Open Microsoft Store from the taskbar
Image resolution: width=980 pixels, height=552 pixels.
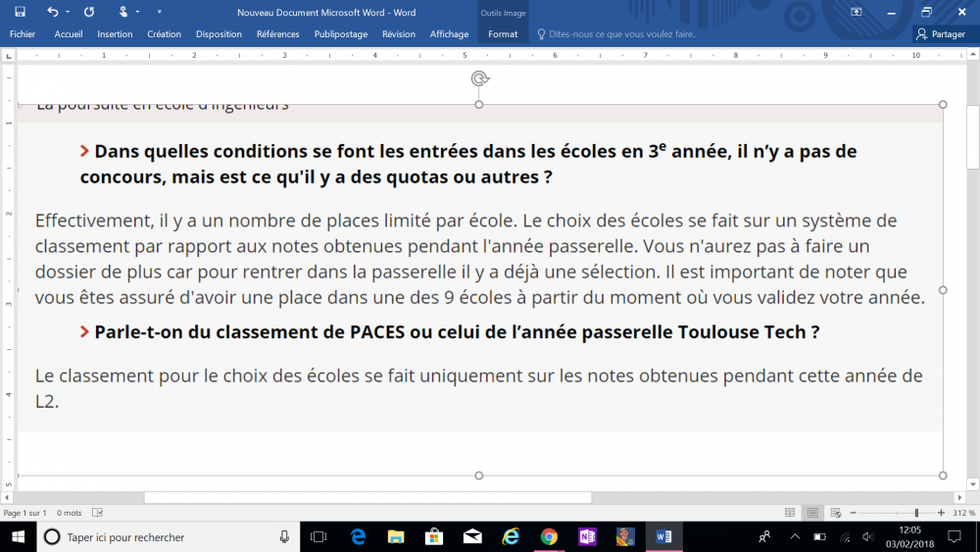coord(434,537)
